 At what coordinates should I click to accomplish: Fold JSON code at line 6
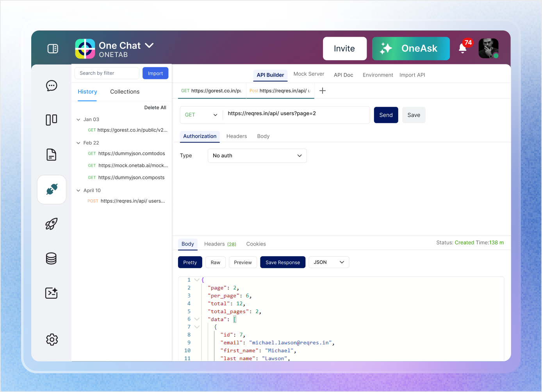pyautogui.click(x=197, y=319)
